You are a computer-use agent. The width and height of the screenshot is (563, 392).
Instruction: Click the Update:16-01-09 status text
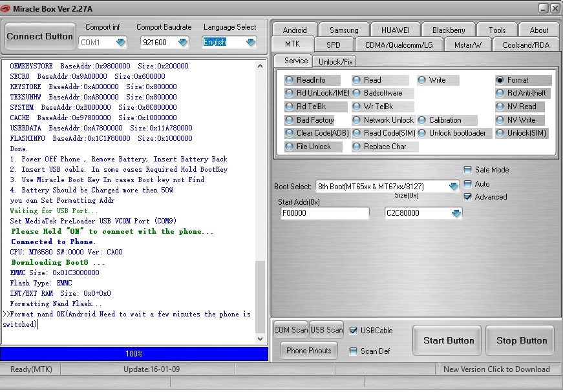151,369
